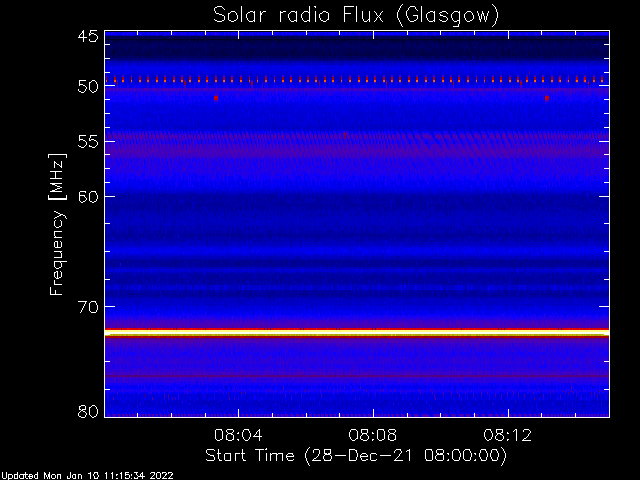Click the 45 frequency axis value
Image resolution: width=640 pixels, height=480 pixels.
88,37
